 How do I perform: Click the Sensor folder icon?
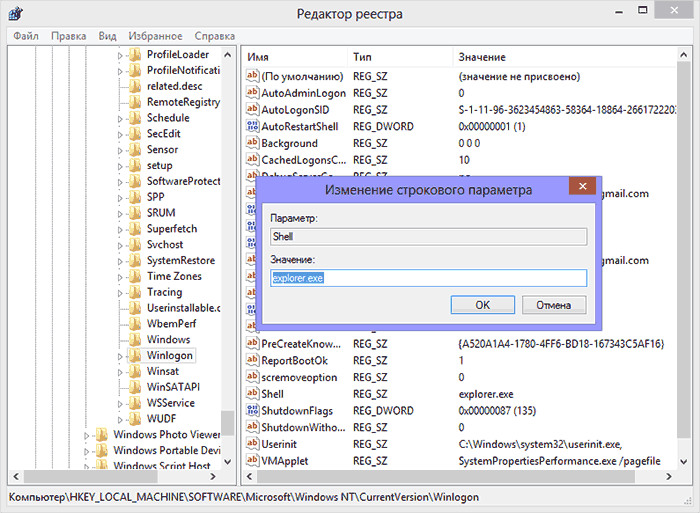[x=135, y=150]
